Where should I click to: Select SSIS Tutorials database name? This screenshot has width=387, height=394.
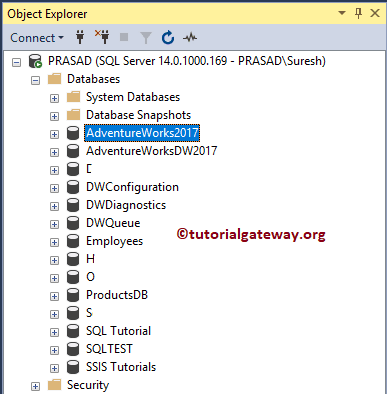[x=121, y=367]
